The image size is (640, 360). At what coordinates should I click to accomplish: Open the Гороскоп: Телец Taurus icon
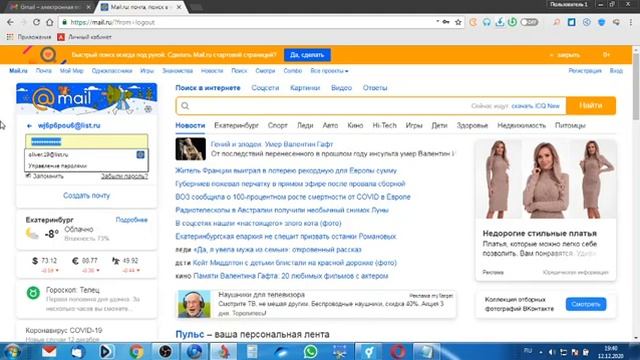(x=33, y=293)
